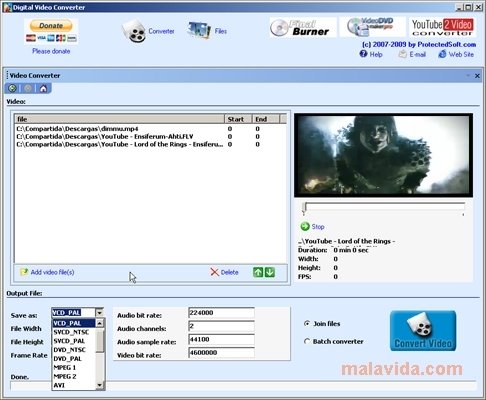Open the Files section icon
This screenshot has width=486, height=400.
[199, 31]
